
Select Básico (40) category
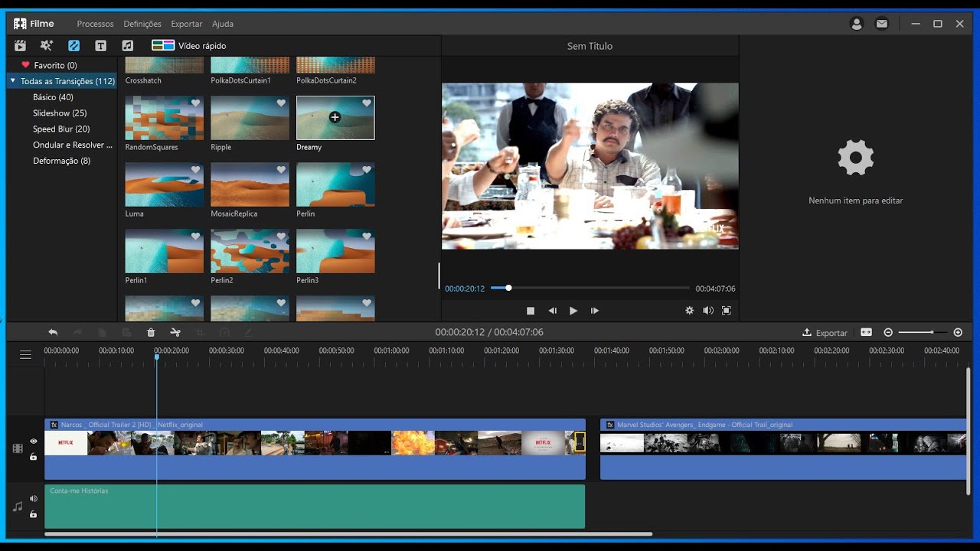53,97
